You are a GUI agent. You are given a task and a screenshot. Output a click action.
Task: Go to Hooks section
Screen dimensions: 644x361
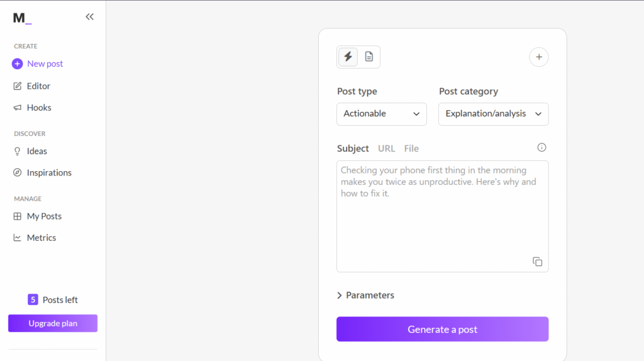(x=32, y=108)
